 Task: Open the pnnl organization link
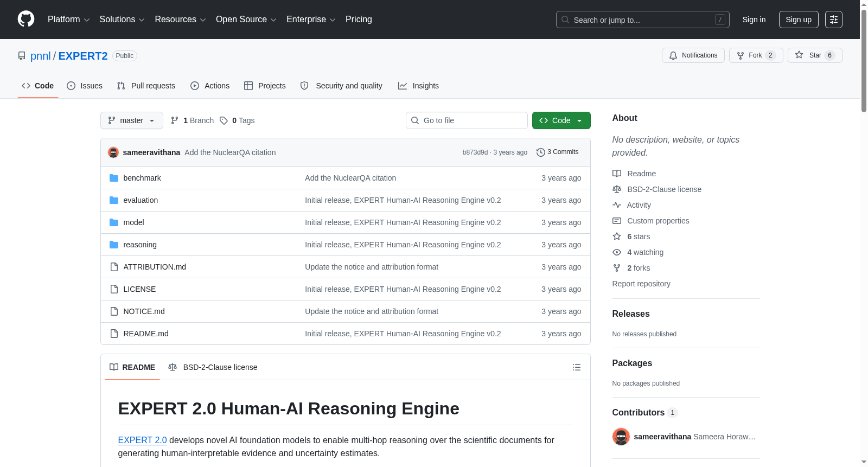click(41, 56)
